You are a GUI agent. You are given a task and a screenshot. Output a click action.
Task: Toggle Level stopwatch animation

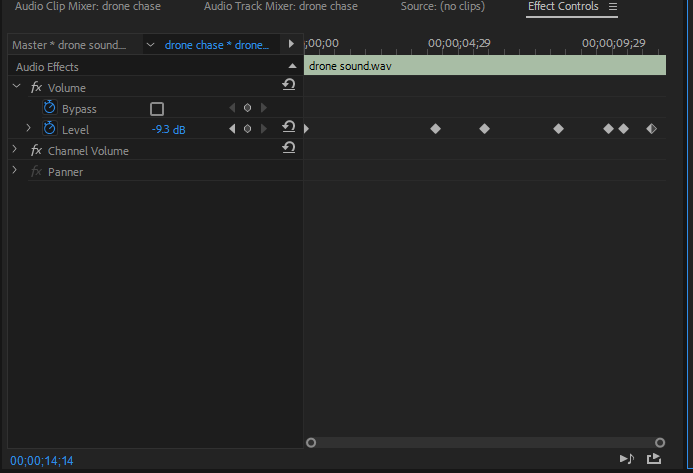pos(50,128)
